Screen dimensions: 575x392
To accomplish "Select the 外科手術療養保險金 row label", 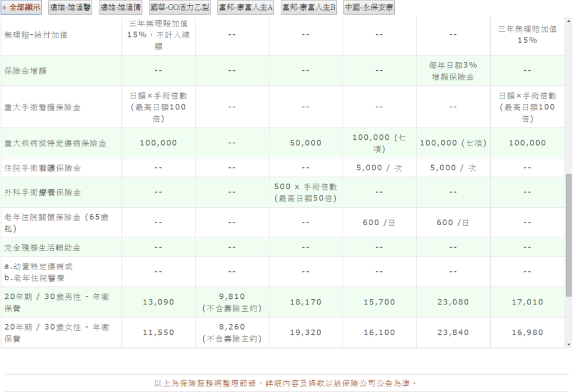I will pos(42,193).
